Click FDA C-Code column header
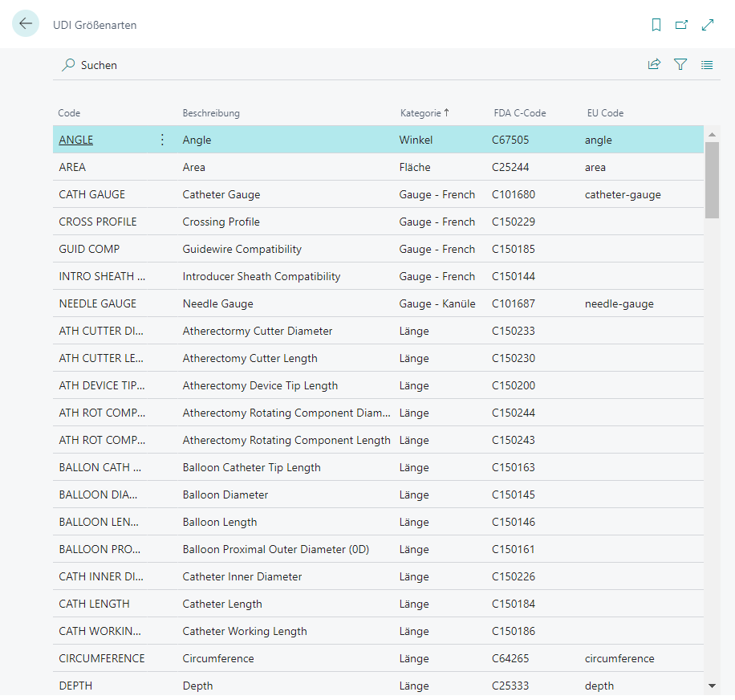Image resolution: width=735 pixels, height=700 pixels. (520, 113)
